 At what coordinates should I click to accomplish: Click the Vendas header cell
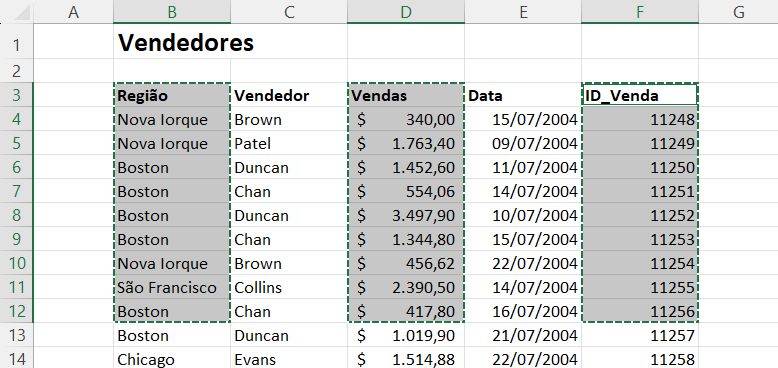[x=406, y=95]
